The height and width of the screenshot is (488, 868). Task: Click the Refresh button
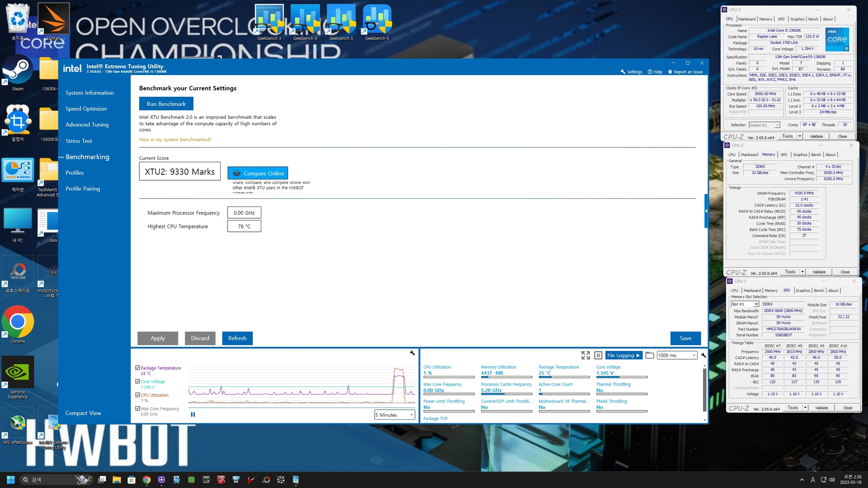[237, 338]
